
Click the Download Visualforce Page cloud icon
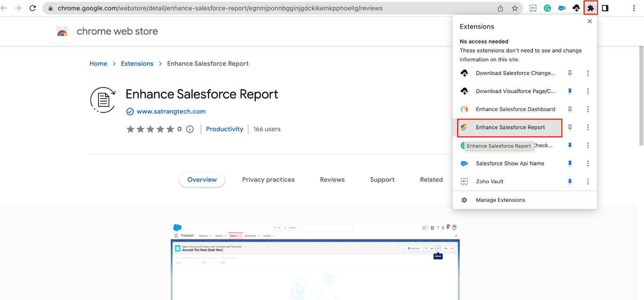[464, 91]
